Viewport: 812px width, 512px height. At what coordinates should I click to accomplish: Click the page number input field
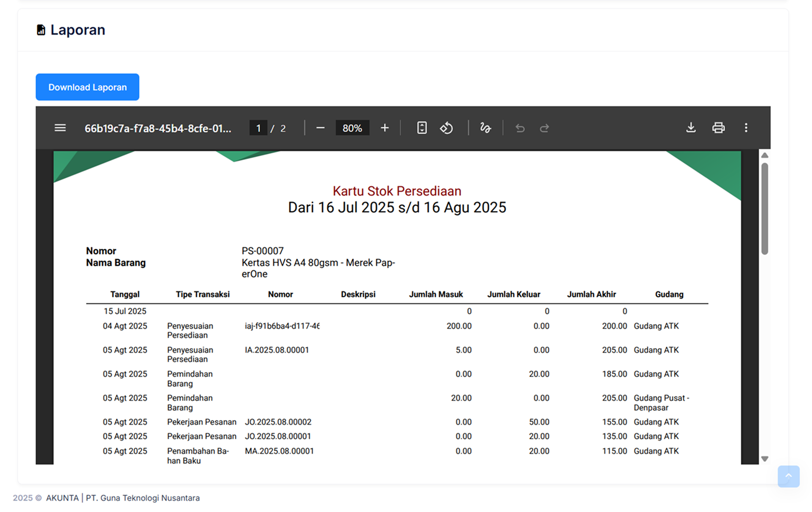click(258, 128)
